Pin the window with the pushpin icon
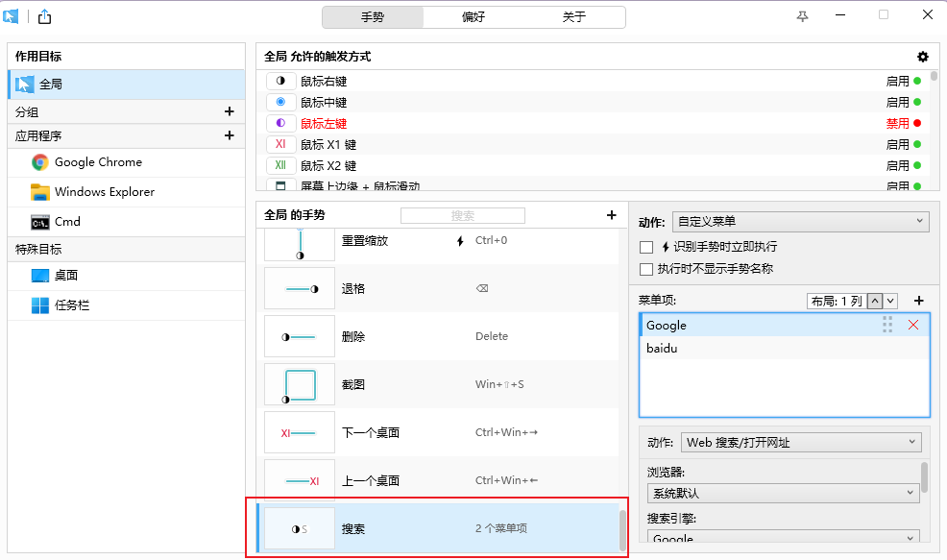The width and height of the screenshot is (947, 560). pos(803,16)
